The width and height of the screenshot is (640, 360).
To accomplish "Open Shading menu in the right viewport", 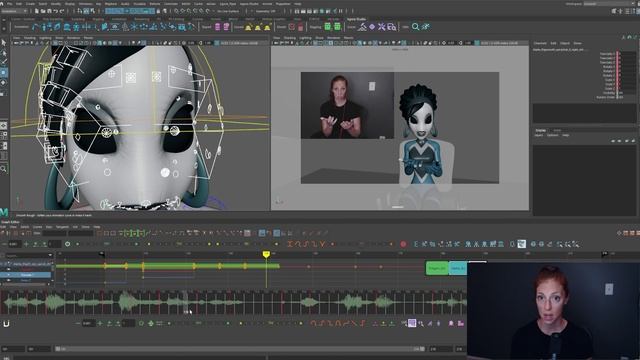I will (289, 38).
